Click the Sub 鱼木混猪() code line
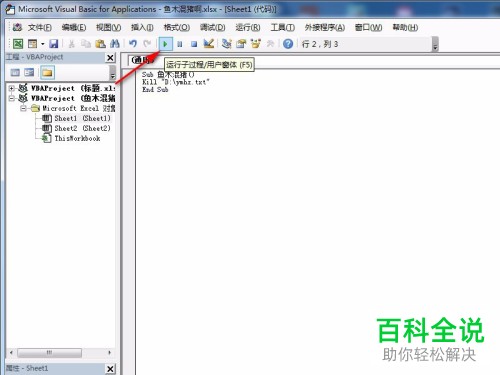The height and width of the screenshot is (375, 500). [168, 74]
